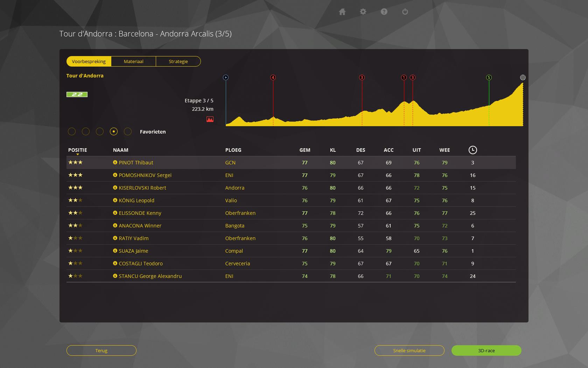Open the help question mark icon
Image resolution: width=588 pixels, height=368 pixels.
coord(384,12)
